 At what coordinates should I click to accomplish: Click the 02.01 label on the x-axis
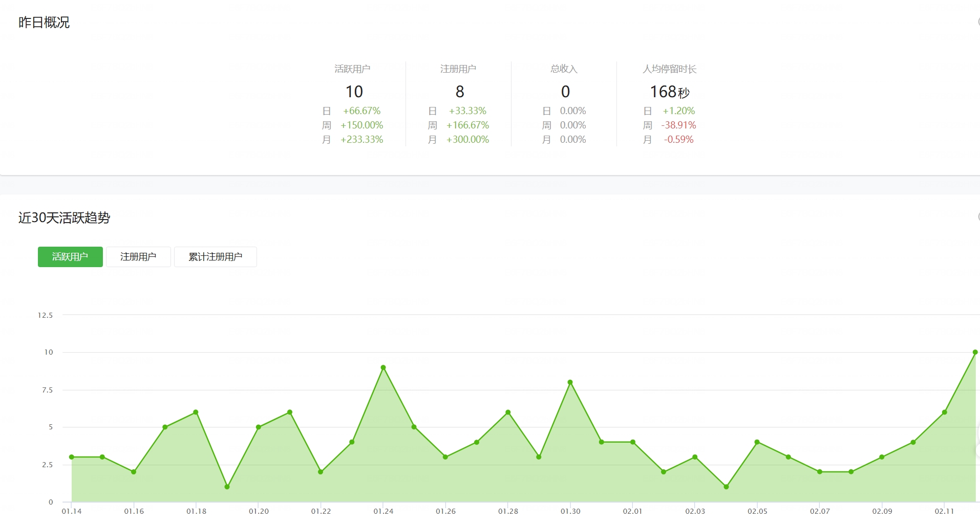[632, 511]
